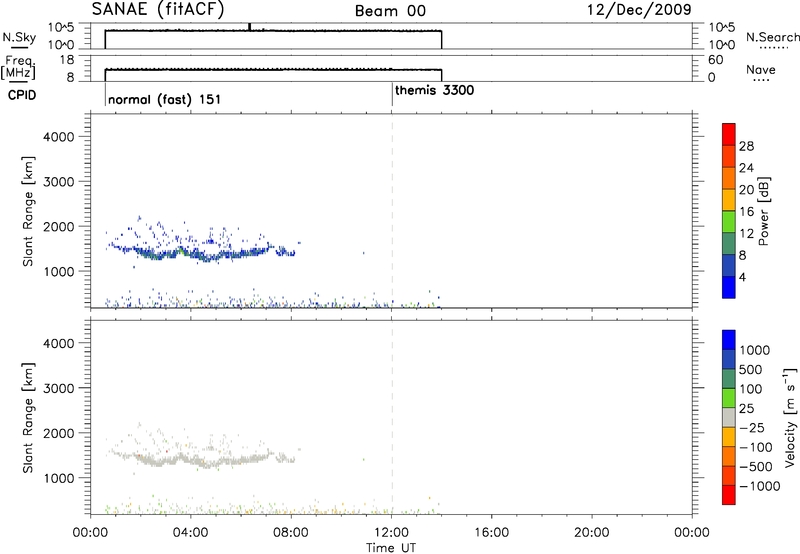Click the '4000' tick on the power panel
The height and width of the screenshot is (554, 800).
click(x=59, y=137)
